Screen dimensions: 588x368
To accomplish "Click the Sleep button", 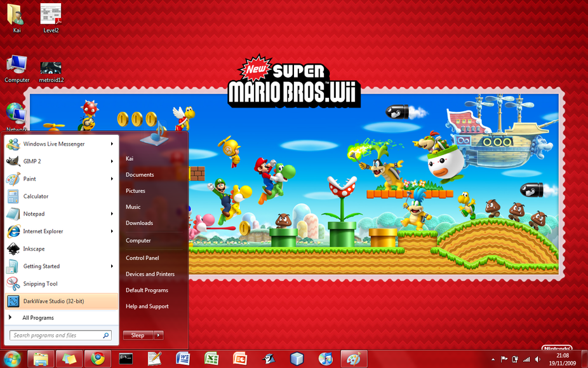I will [138, 335].
